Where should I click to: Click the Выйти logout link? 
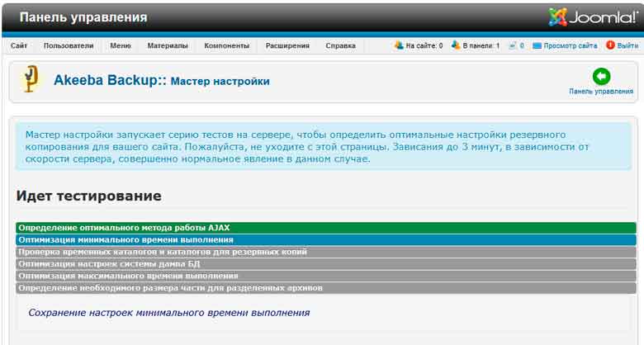click(627, 45)
